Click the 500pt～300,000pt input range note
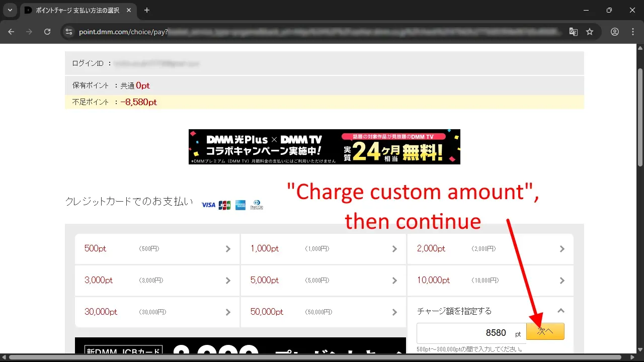 coord(470,349)
